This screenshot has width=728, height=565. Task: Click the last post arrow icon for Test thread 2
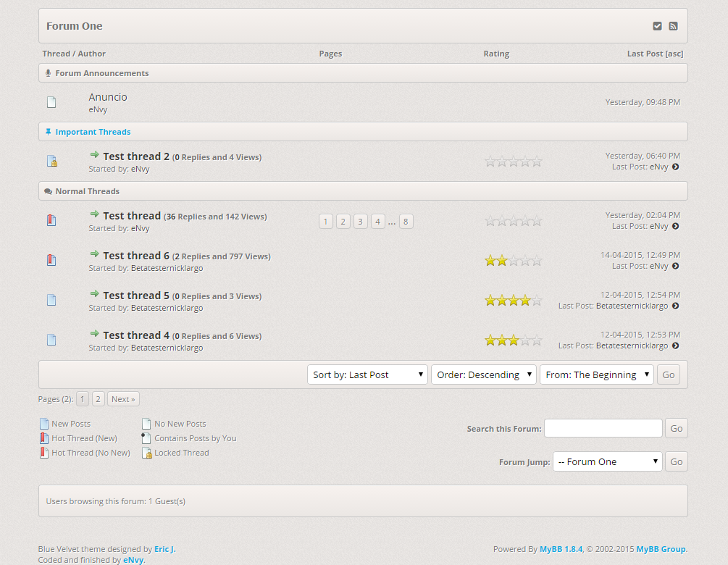point(675,167)
